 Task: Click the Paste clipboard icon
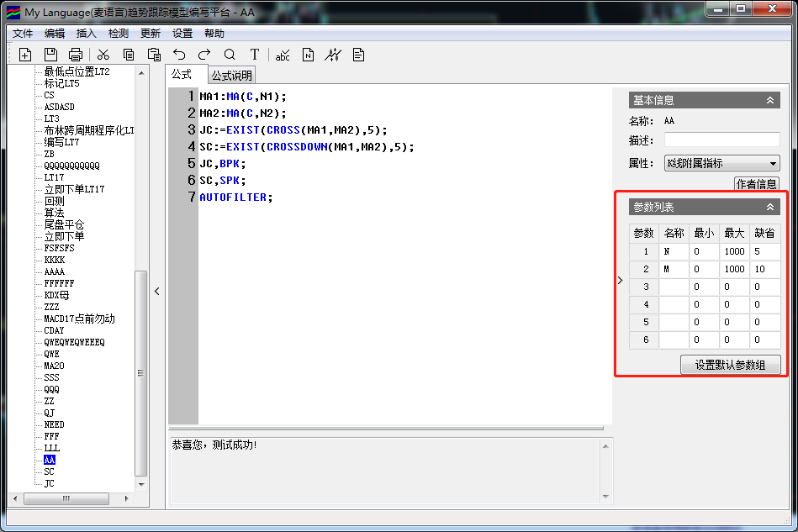(154, 55)
